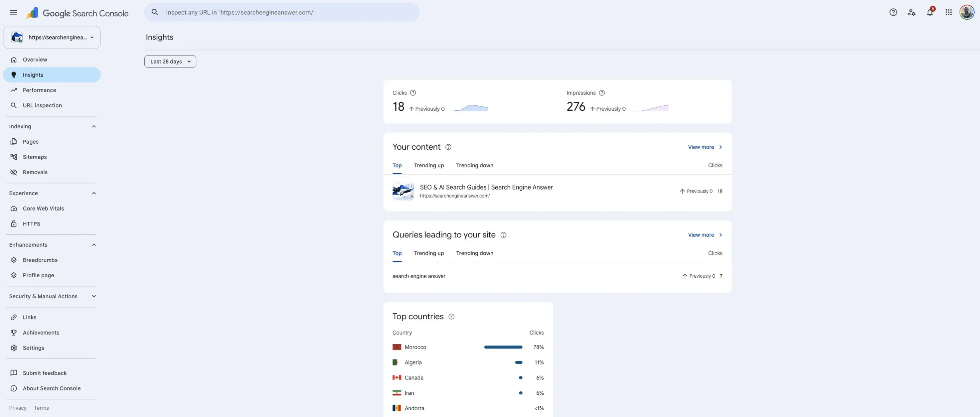Viewport: 980px width, 417px height.
Task: Click the site thumbnail in Your content
Action: coord(403,191)
